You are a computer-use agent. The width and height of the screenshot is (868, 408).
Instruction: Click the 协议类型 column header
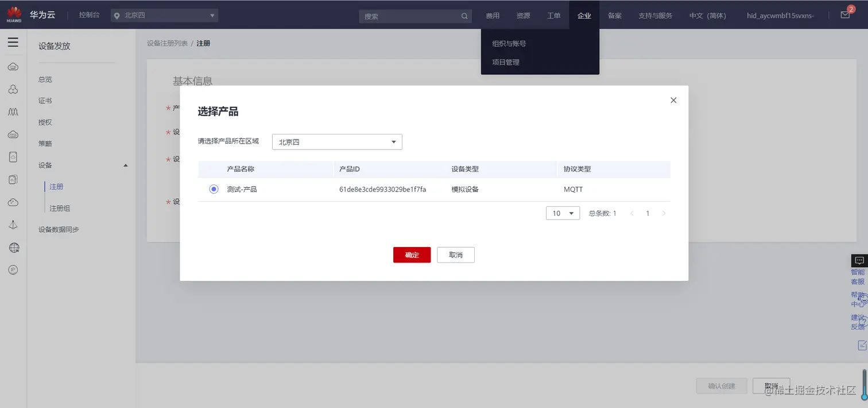coord(578,169)
